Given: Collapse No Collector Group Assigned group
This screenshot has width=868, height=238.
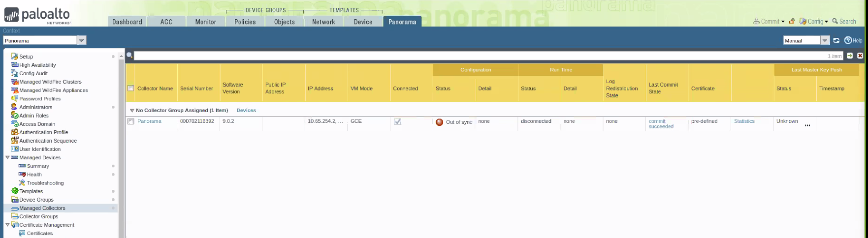Looking at the screenshot, I should [132, 111].
